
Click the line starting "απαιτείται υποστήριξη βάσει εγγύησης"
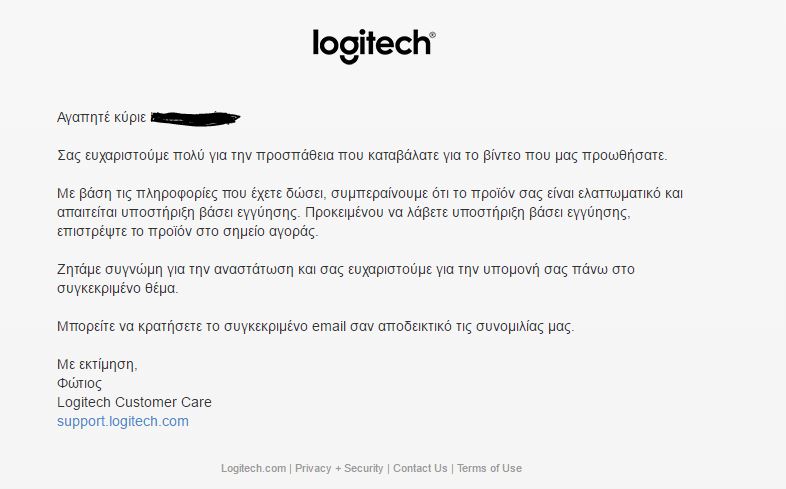tap(344, 212)
